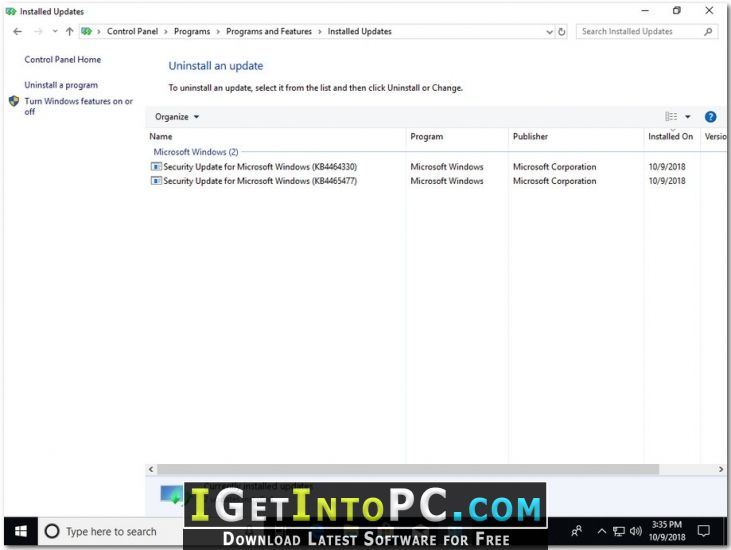Close the Installed Updates window
Image resolution: width=731 pixels, height=550 pixels.
pyautogui.click(x=709, y=11)
